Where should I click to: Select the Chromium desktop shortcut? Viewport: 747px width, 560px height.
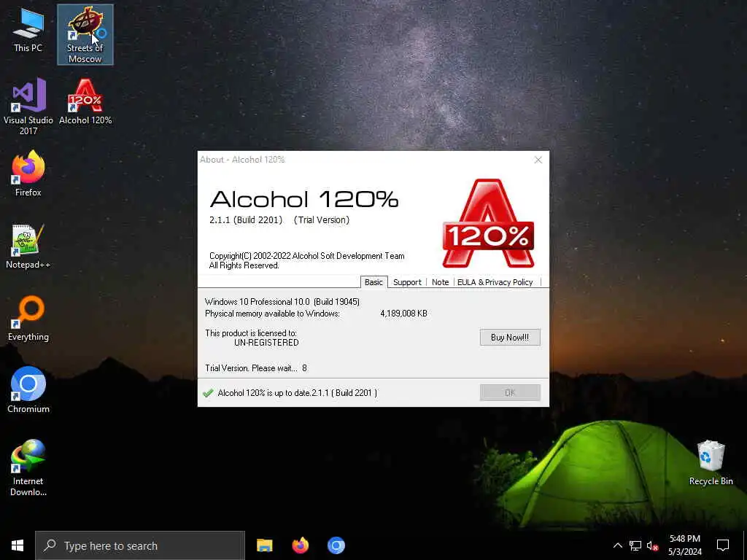point(28,390)
